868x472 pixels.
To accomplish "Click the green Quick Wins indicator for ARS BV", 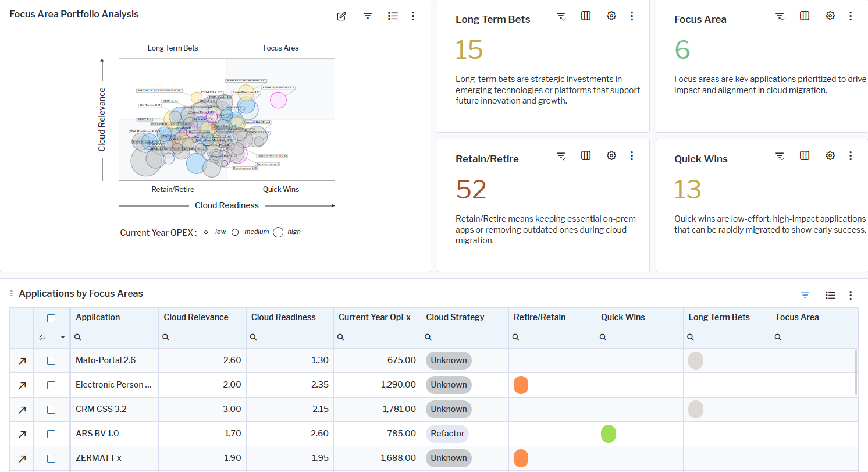I will coord(608,434).
